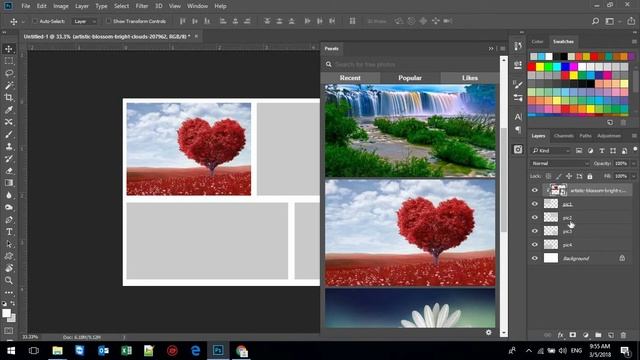Click the foreground color square
This screenshot has height=360, width=640.
(x=6, y=313)
